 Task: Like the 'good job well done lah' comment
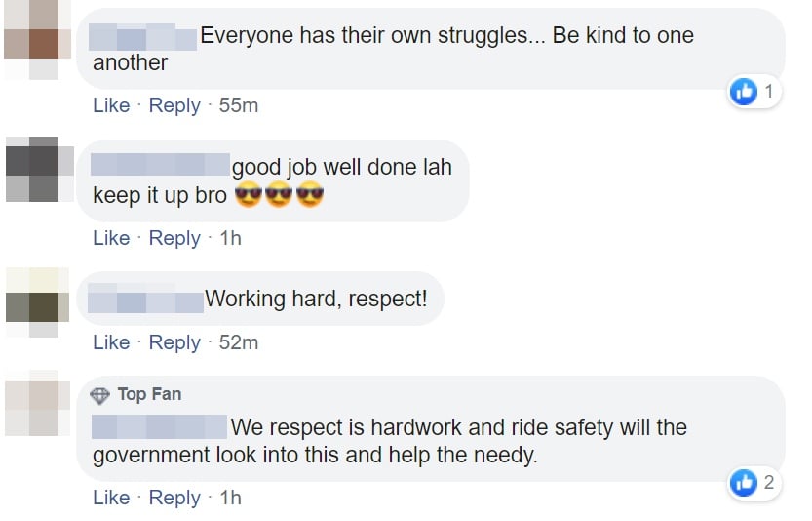click(x=111, y=238)
